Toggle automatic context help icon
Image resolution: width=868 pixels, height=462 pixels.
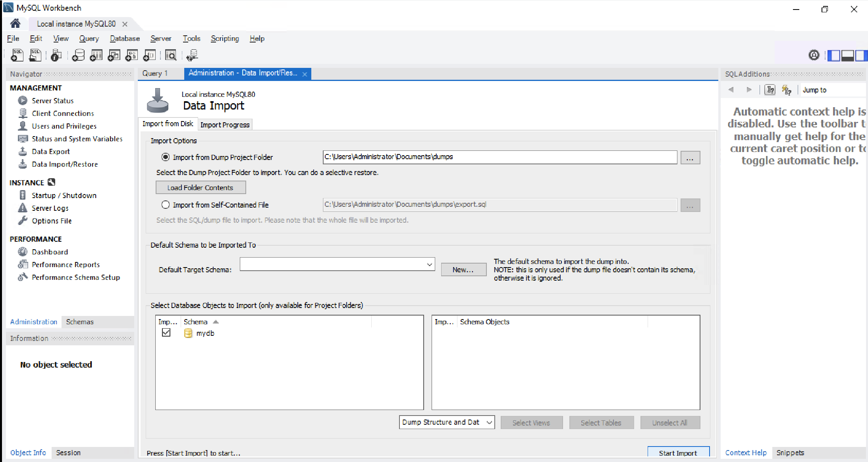coord(786,90)
